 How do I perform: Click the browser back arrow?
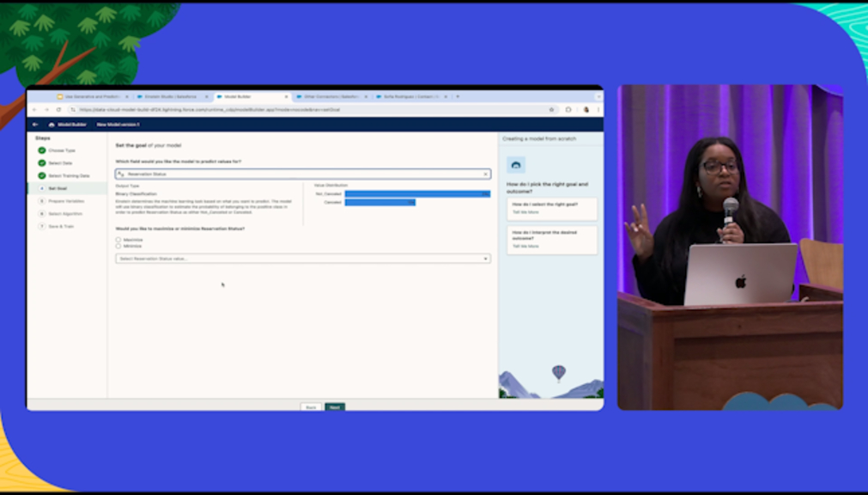[35, 110]
